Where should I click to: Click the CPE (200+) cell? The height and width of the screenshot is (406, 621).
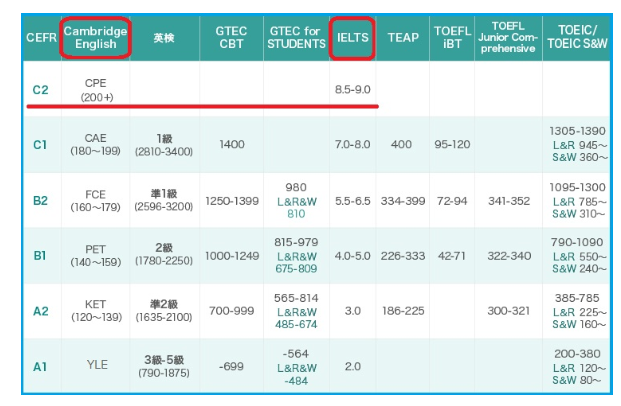tap(96, 90)
